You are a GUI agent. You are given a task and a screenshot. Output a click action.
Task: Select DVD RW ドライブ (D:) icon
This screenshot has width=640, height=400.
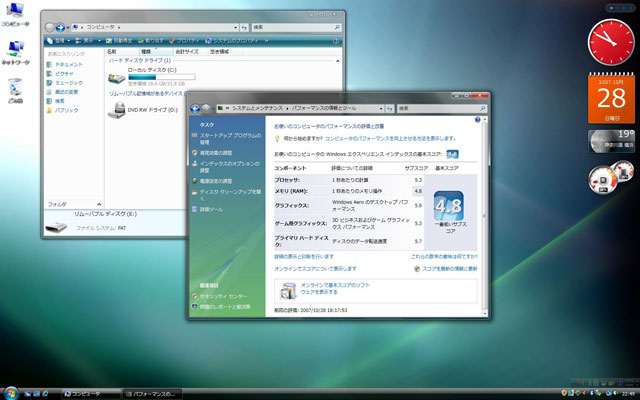pos(117,110)
